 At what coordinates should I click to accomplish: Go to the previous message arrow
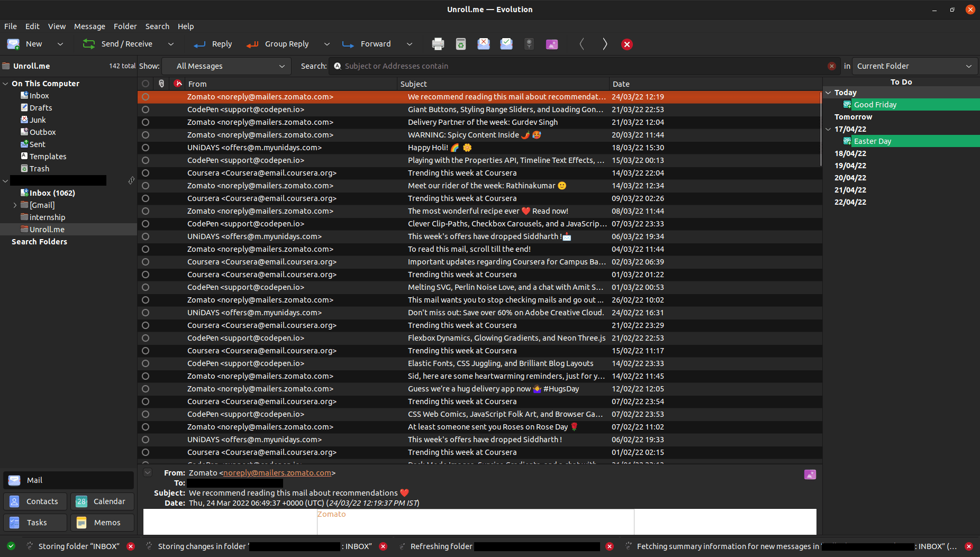582,44
